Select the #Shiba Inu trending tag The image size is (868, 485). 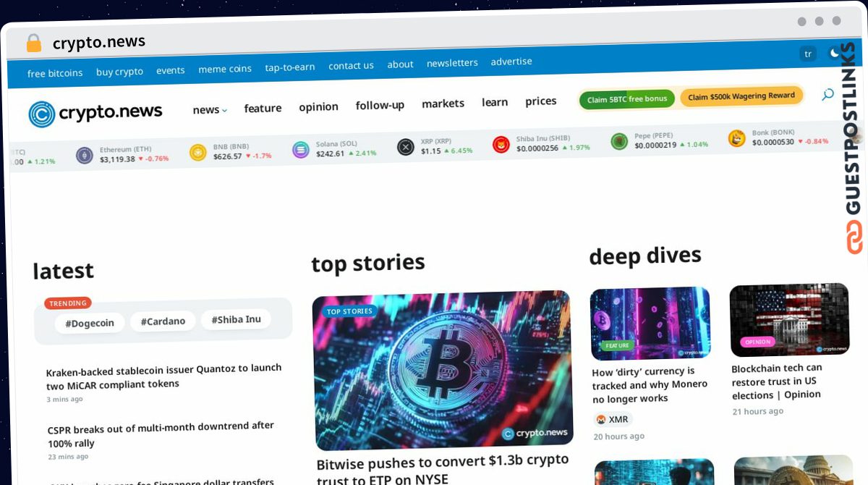[237, 319]
